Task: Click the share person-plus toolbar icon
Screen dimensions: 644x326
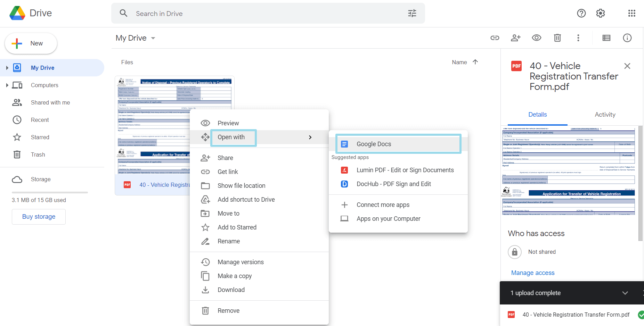Action: pyautogui.click(x=516, y=38)
